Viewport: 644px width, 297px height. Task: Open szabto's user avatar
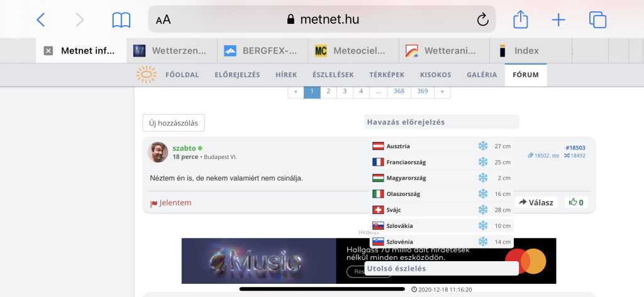158,152
